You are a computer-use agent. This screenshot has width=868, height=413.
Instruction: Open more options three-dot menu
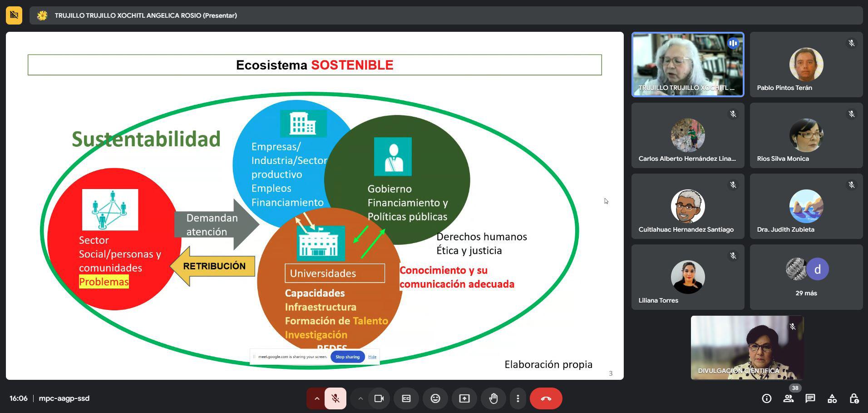tap(518, 398)
